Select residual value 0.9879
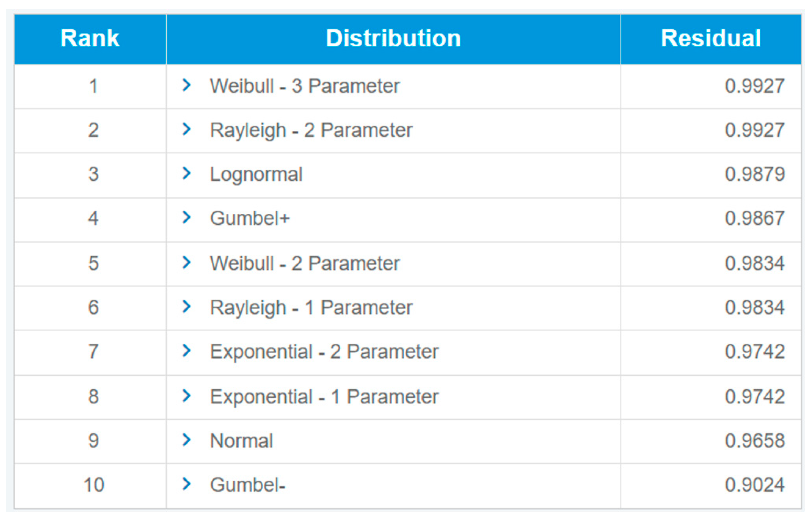 pos(754,174)
